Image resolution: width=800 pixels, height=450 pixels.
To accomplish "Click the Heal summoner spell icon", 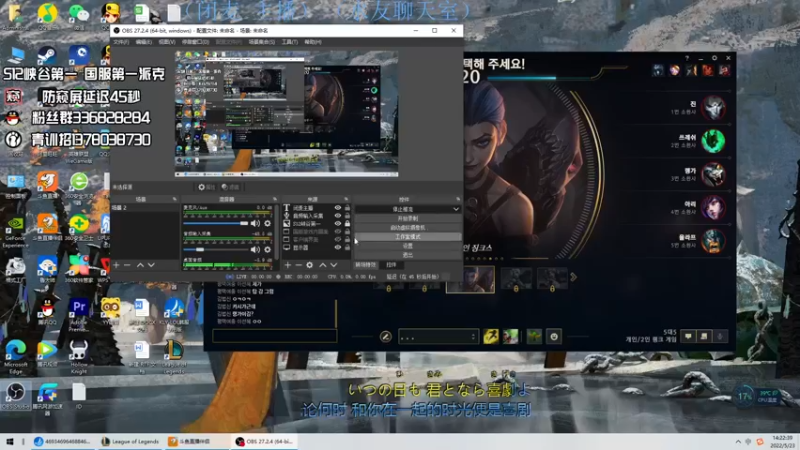I will coord(511,336).
